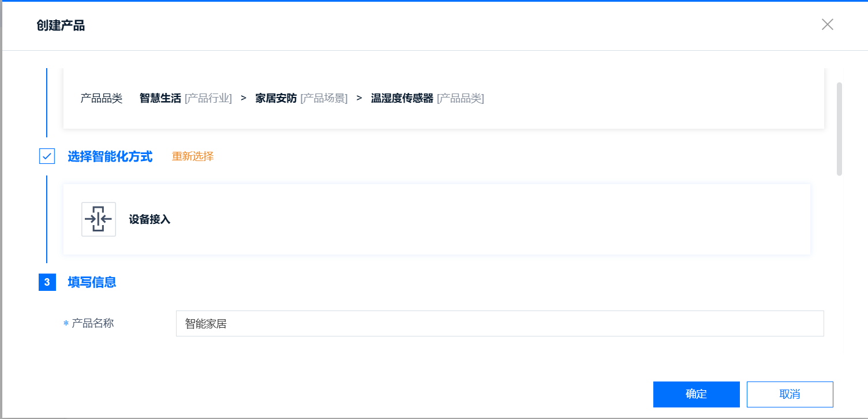Screen dimensions: 868x419
Task: Click the 智慧生活 industry text
Action: [160, 99]
